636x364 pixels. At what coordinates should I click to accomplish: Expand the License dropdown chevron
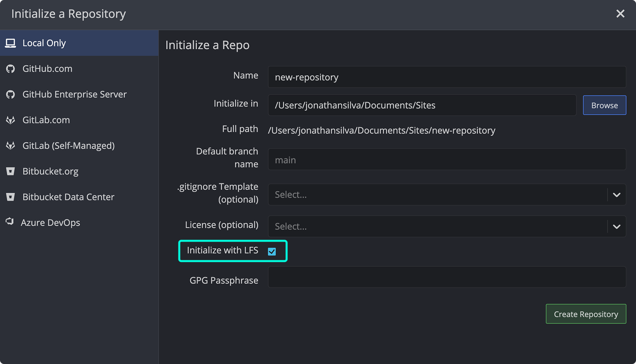click(x=617, y=226)
